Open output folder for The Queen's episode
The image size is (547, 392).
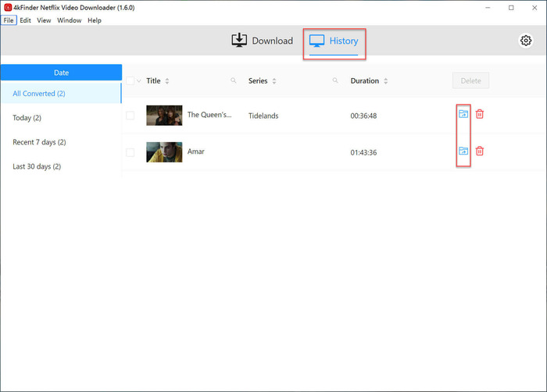pos(463,115)
